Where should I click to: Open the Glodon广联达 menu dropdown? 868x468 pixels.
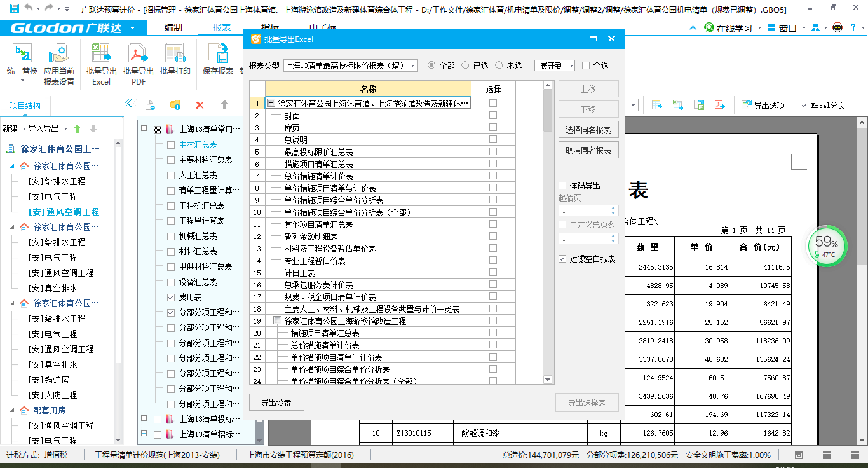click(x=132, y=28)
